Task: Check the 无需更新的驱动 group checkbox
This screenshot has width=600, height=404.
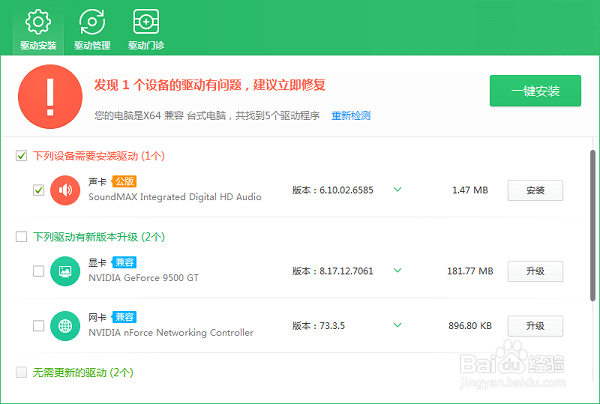Action: 21,372
